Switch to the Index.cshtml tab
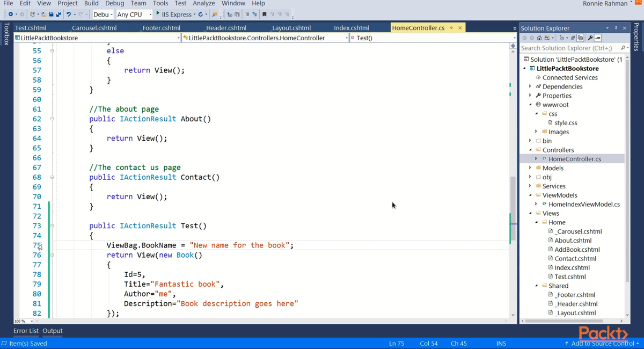This screenshot has height=349, width=644. click(x=352, y=28)
